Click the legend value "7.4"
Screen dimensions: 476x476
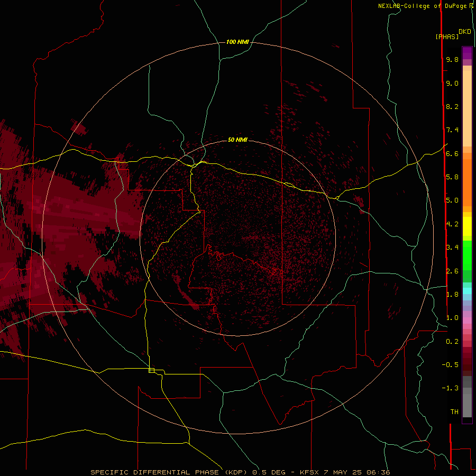click(x=452, y=130)
